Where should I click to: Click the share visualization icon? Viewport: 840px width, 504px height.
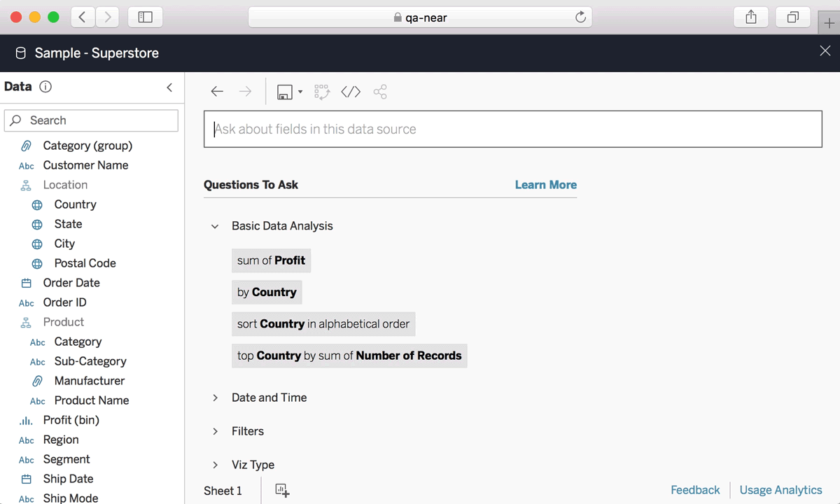click(x=380, y=91)
